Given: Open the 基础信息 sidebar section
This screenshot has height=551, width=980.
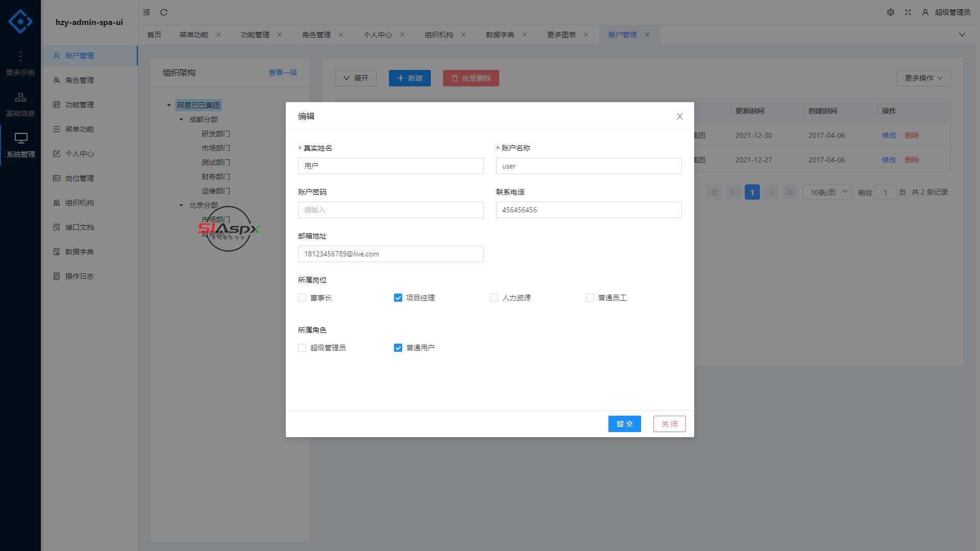Looking at the screenshot, I should 20,105.
